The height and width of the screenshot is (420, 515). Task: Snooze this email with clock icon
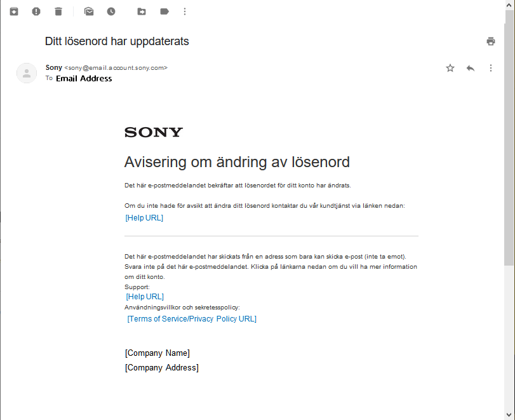click(x=111, y=11)
